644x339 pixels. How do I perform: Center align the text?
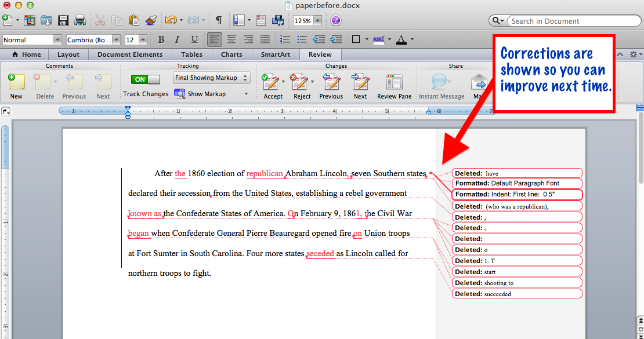pyautogui.click(x=231, y=39)
